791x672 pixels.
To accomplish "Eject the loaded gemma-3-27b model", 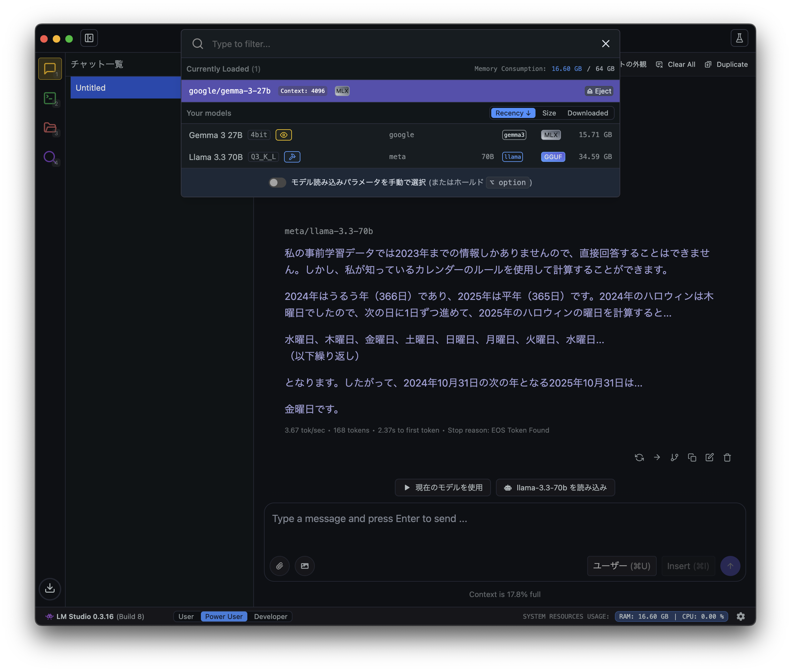I will pyautogui.click(x=599, y=91).
